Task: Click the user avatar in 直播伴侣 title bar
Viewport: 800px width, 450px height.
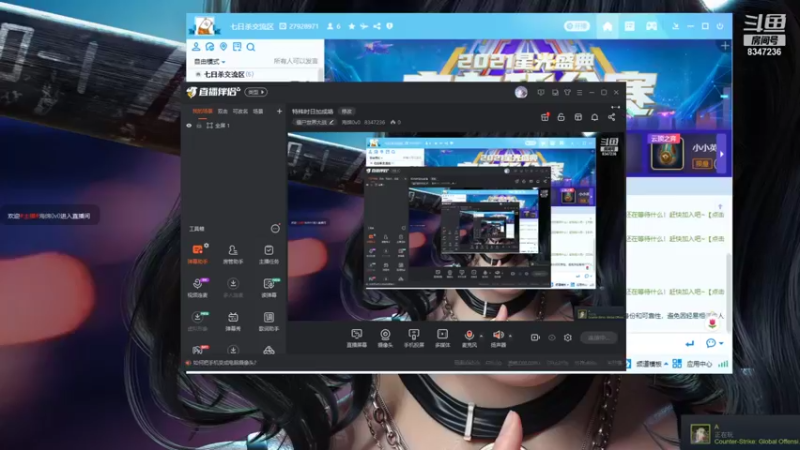Action: tap(521, 92)
